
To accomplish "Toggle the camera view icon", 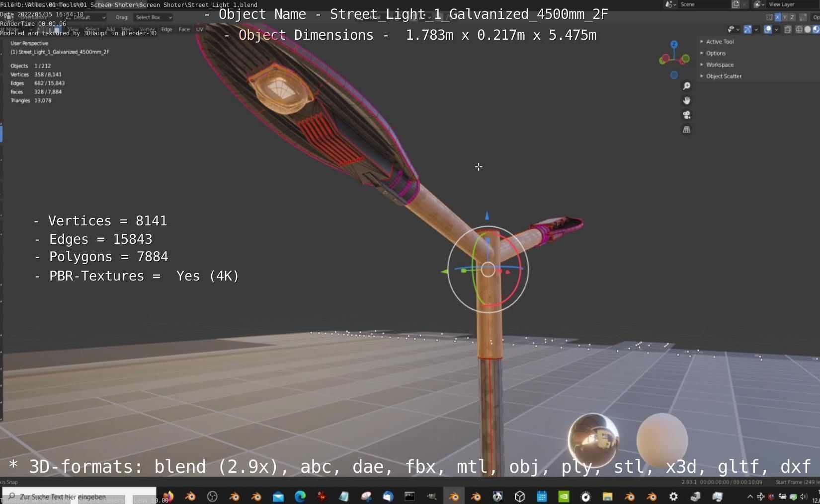I will pyautogui.click(x=686, y=115).
